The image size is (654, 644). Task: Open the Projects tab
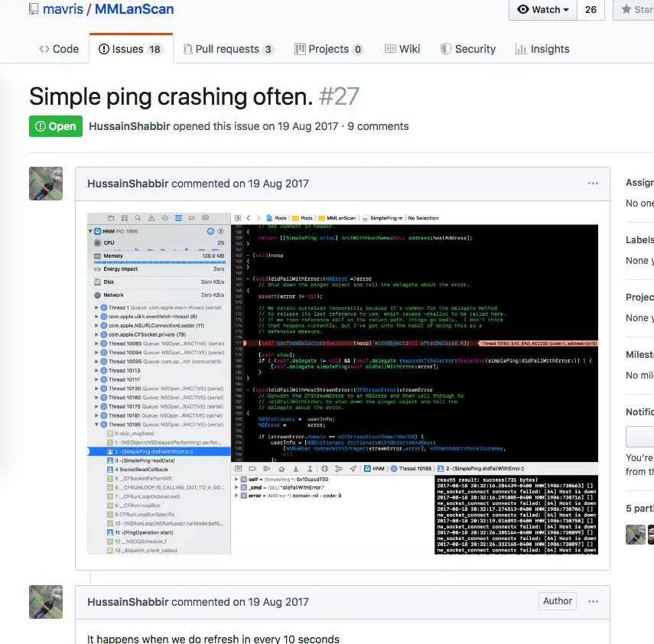coord(329,49)
